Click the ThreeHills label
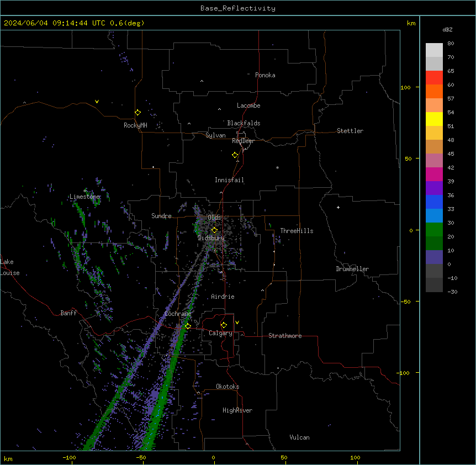The height and width of the screenshot is (465, 476). 297,231
